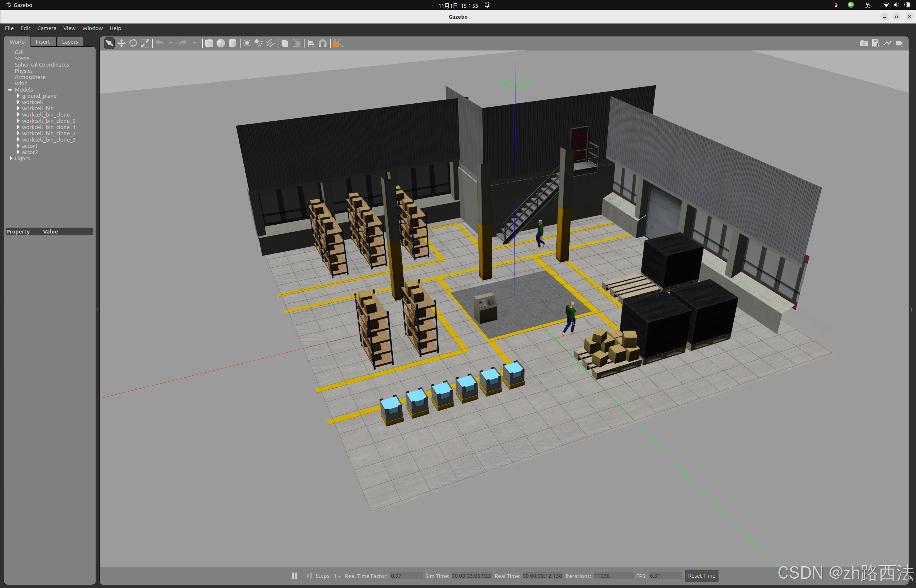Insert a sphere shape
Image resolution: width=916 pixels, height=588 pixels.
coord(221,43)
